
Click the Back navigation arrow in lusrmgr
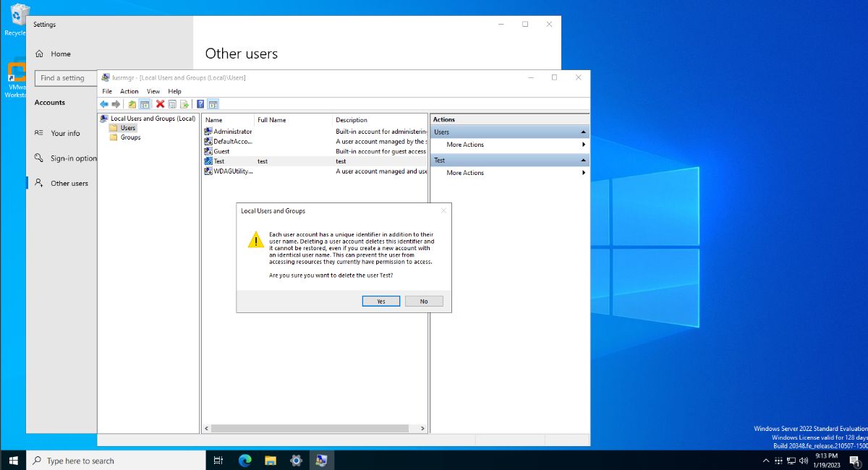point(104,104)
